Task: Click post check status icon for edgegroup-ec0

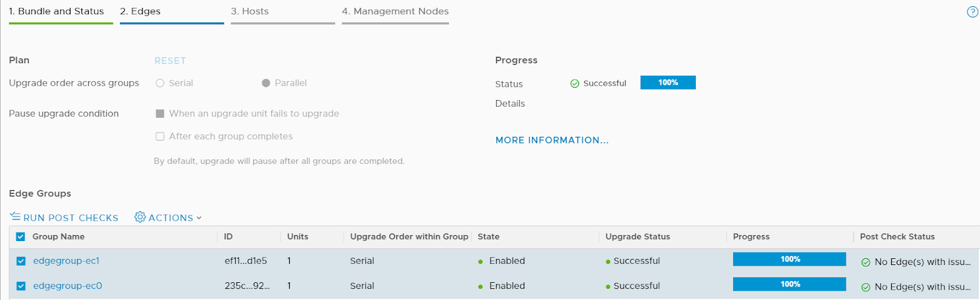Action: tap(865, 287)
